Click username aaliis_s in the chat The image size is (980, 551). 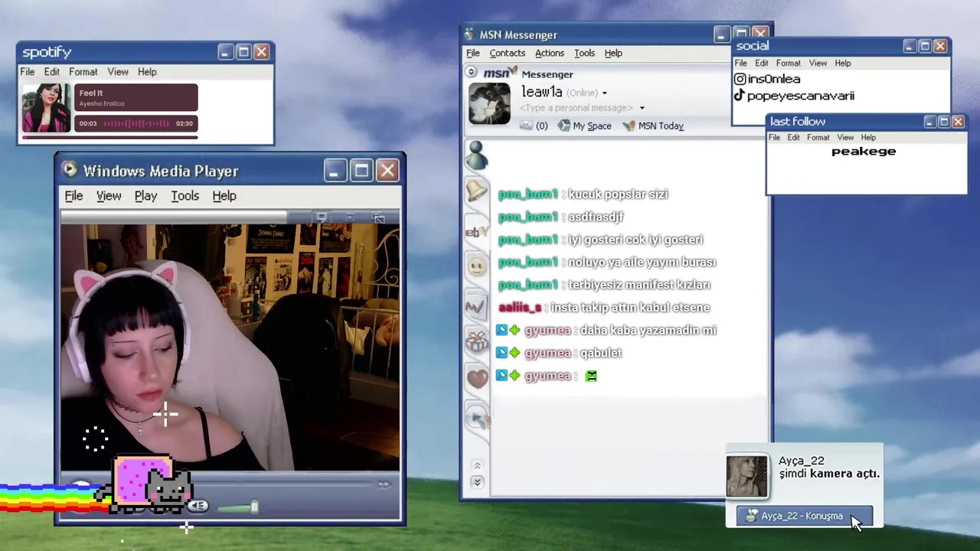tap(520, 308)
